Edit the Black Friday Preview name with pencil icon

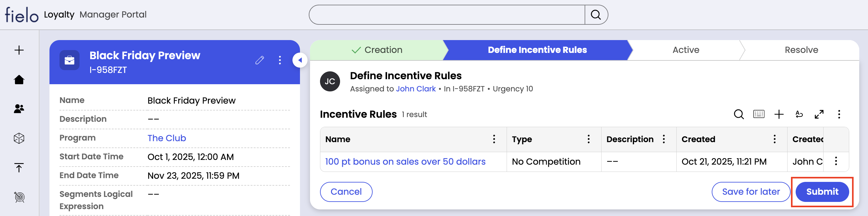point(260,60)
